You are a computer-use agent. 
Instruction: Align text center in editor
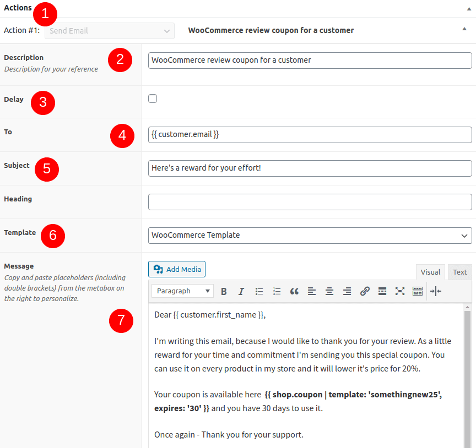(x=329, y=292)
